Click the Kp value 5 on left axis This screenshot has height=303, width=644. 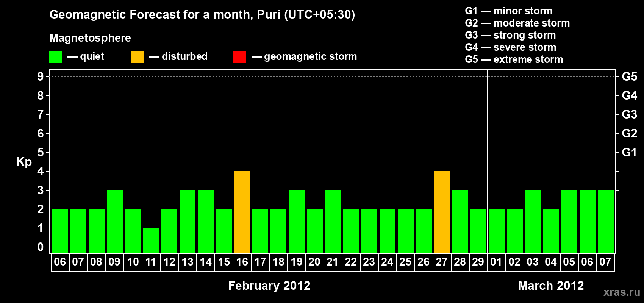(41, 152)
